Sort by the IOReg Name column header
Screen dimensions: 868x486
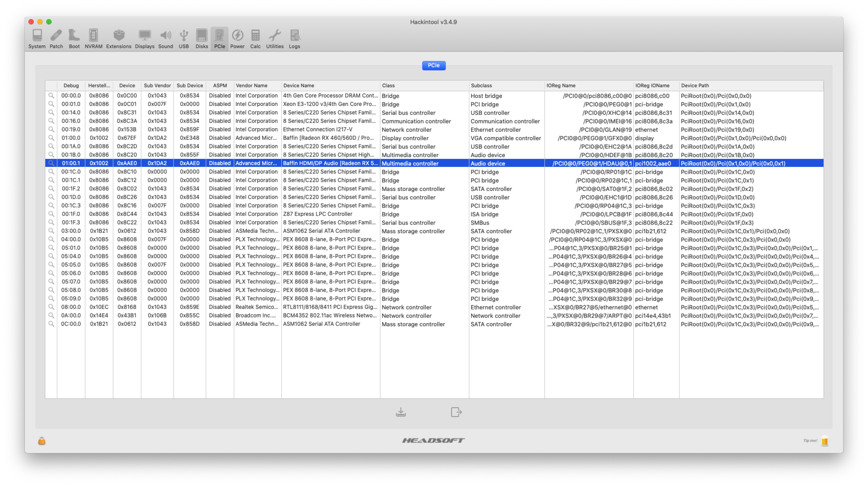(x=589, y=86)
